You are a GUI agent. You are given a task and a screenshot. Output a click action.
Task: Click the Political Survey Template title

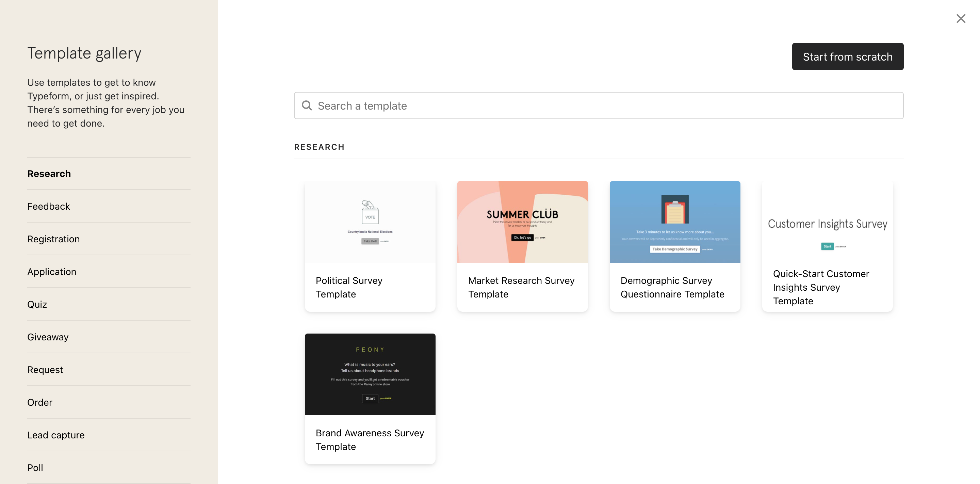349,287
